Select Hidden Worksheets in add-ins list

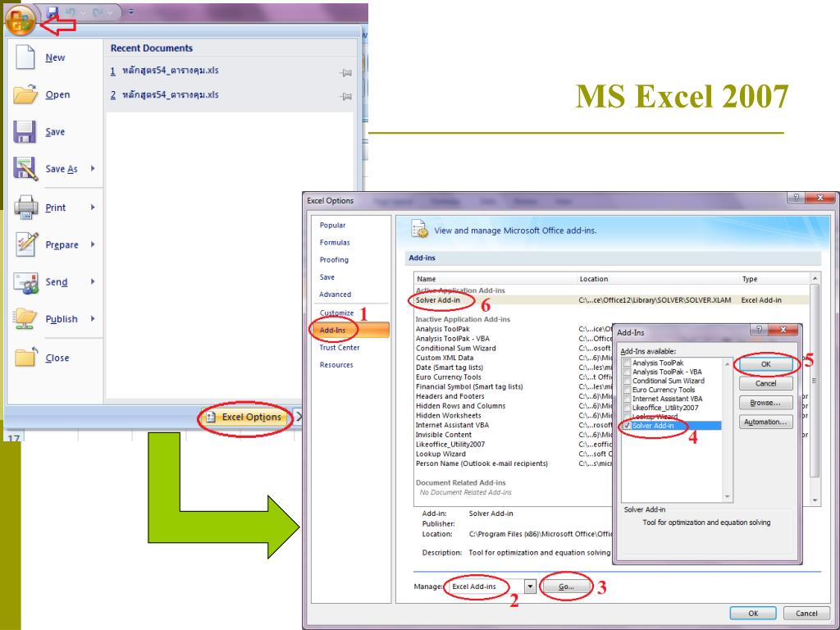[449, 416]
